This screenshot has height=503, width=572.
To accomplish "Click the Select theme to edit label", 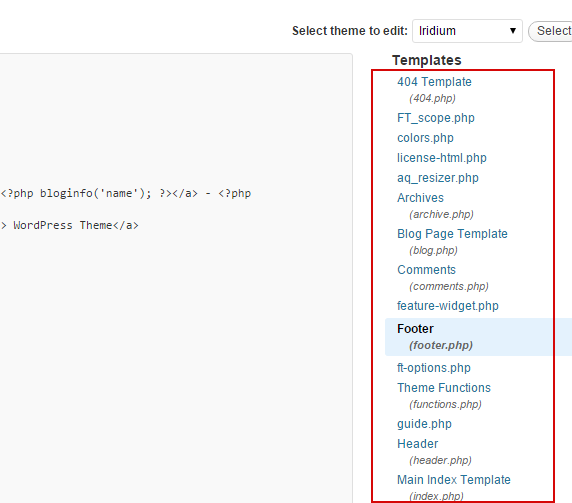I will coord(349,31).
